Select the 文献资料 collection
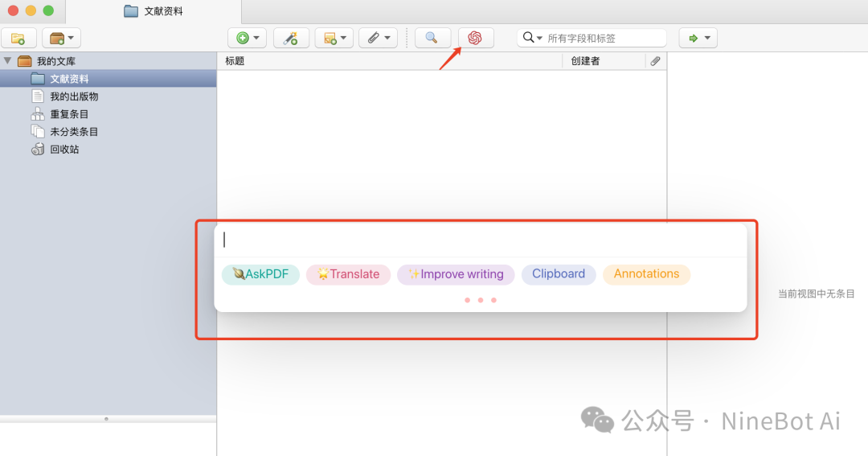The image size is (868, 456). coord(108,79)
